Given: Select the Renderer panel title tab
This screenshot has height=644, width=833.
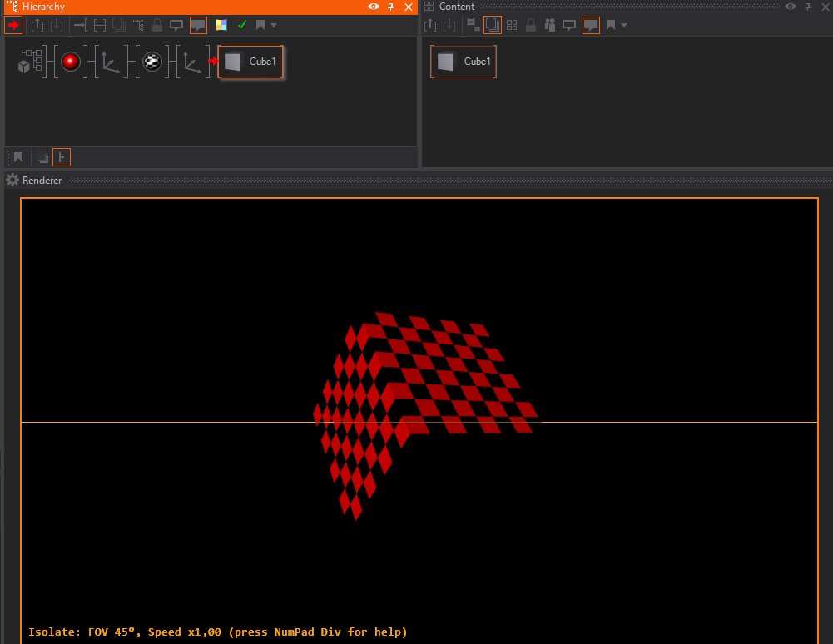Looking at the screenshot, I should (42, 180).
